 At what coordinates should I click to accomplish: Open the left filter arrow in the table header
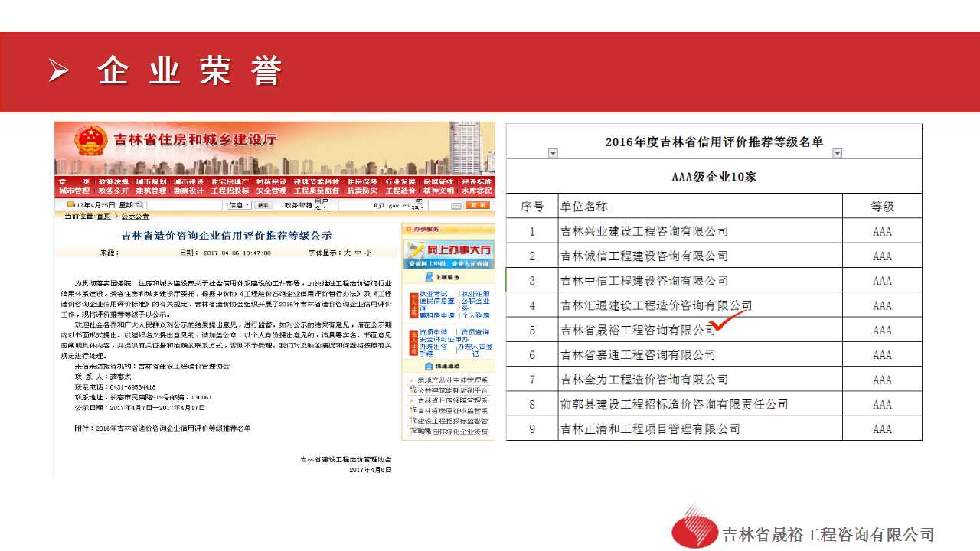click(553, 154)
